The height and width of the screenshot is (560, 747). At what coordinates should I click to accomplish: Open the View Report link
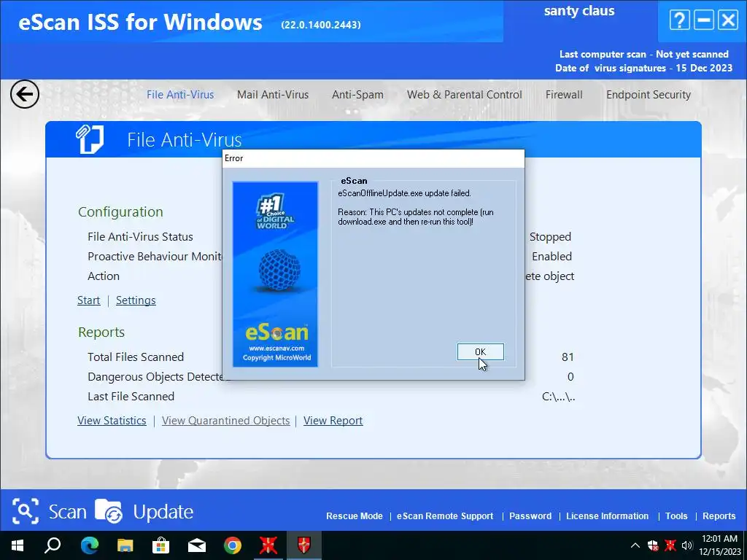333,421
